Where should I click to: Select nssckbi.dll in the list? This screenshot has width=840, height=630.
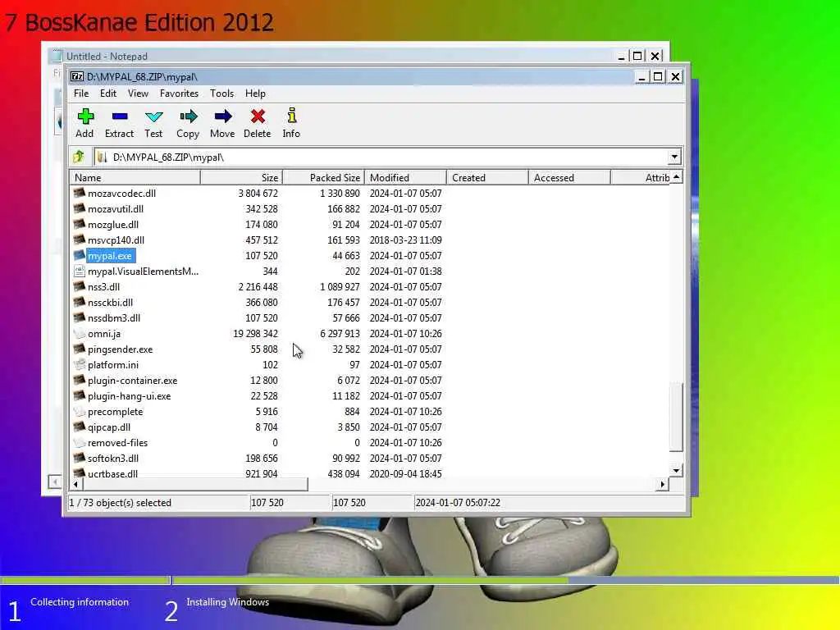click(x=110, y=302)
